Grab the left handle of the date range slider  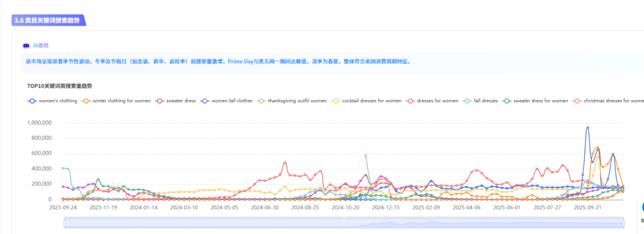coord(64,224)
